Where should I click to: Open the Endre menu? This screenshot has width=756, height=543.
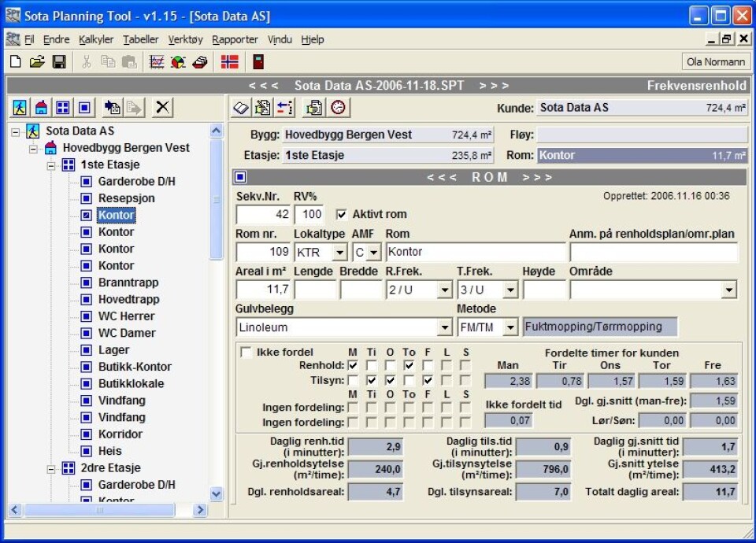pyautogui.click(x=57, y=39)
